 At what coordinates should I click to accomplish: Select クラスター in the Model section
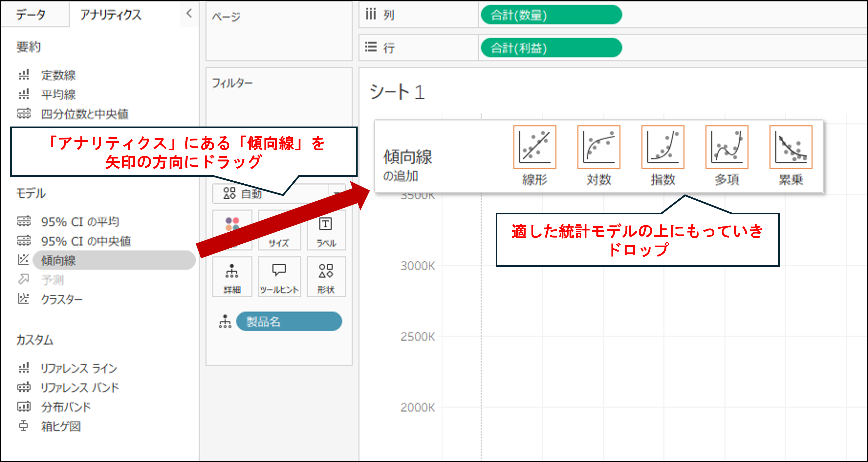[x=62, y=299]
